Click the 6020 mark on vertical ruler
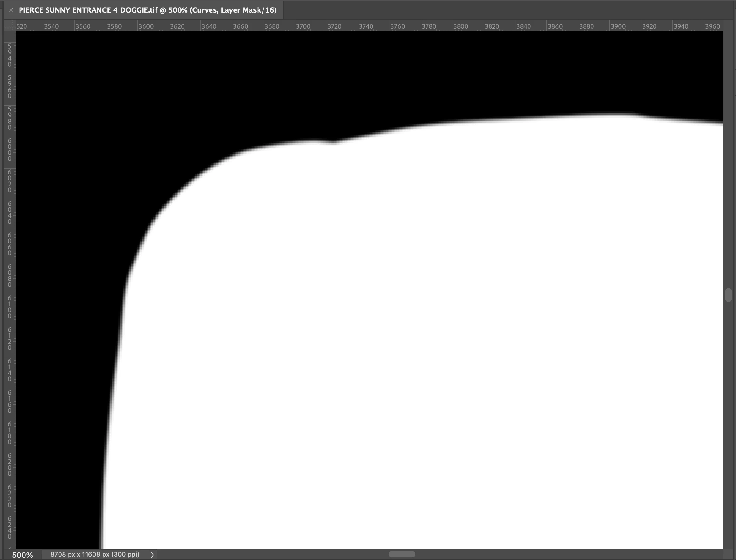The height and width of the screenshot is (560, 736). [x=10, y=181]
